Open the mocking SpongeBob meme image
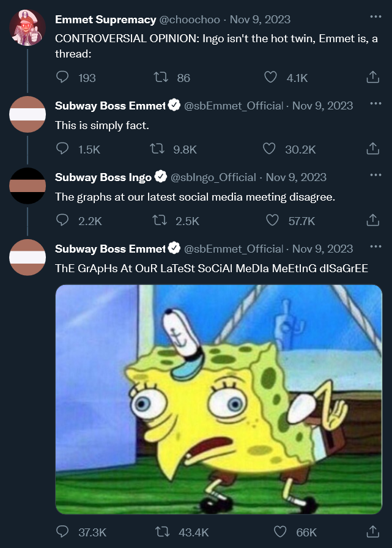Image resolution: width=392 pixels, height=548 pixels. (x=219, y=399)
